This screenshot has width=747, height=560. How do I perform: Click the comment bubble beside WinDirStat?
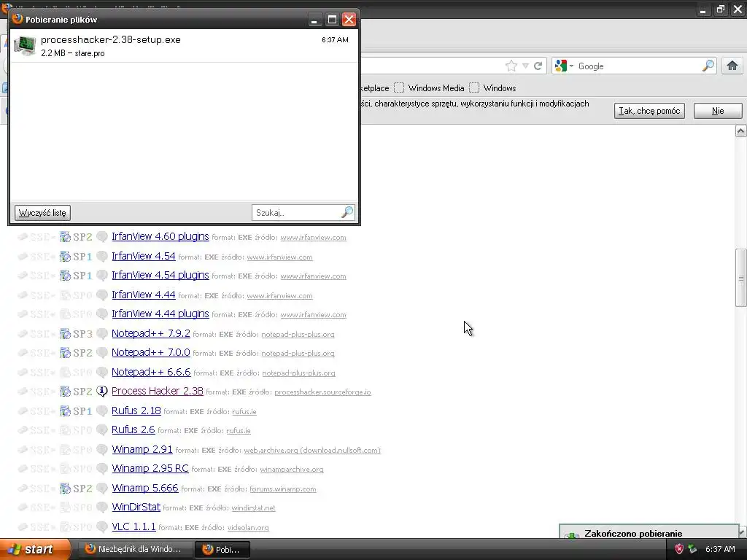click(x=102, y=507)
